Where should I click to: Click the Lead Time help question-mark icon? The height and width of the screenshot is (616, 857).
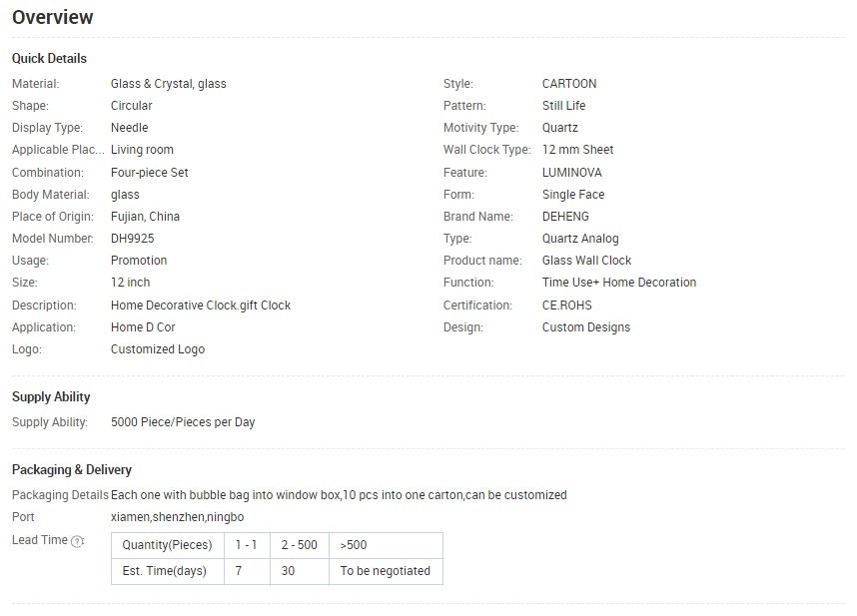pos(78,541)
